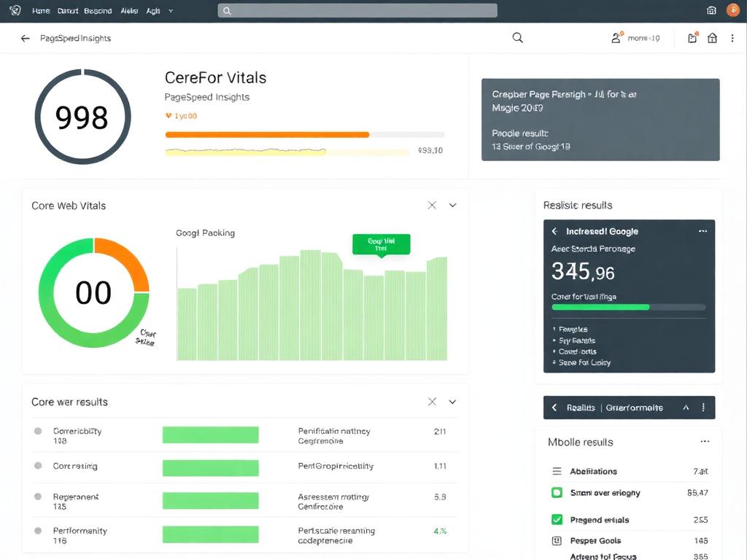The width and height of the screenshot is (747, 560).
Task: Click the Correricbilty green bar
Action: [211, 435]
